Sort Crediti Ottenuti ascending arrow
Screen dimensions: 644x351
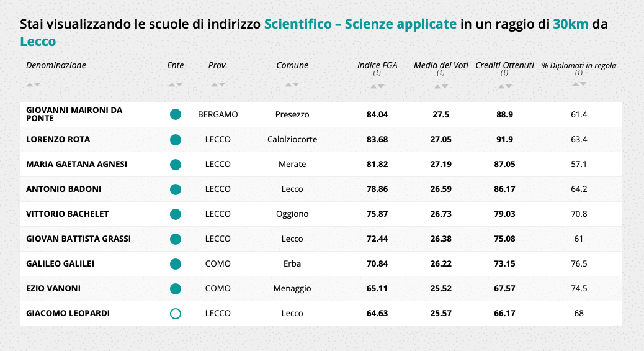(x=500, y=86)
